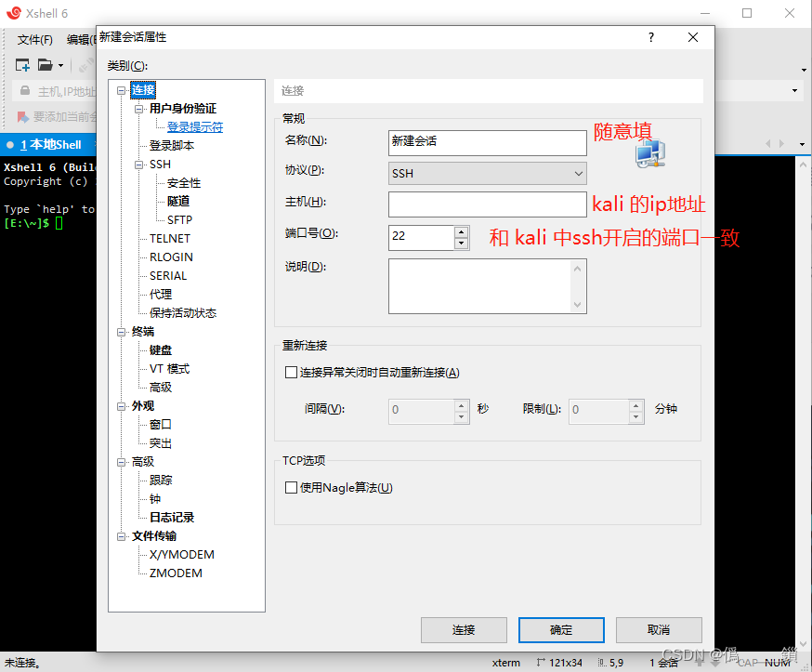Collapse the 文件传输 branch in the tree
The image size is (812, 672).
pyautogui.click(x=122, y=535)
